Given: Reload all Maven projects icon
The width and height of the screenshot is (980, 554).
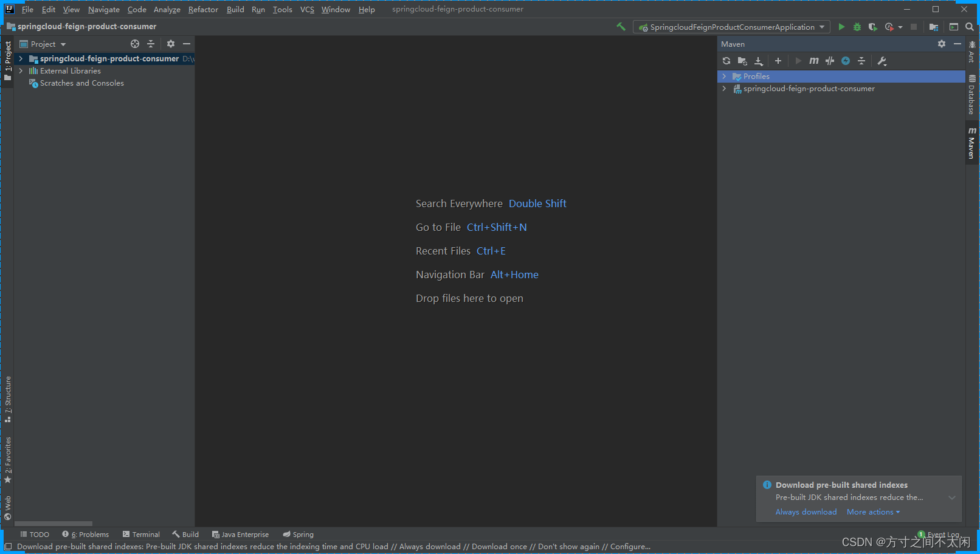Looking at the screenshot, I should [x=726, y=61].
